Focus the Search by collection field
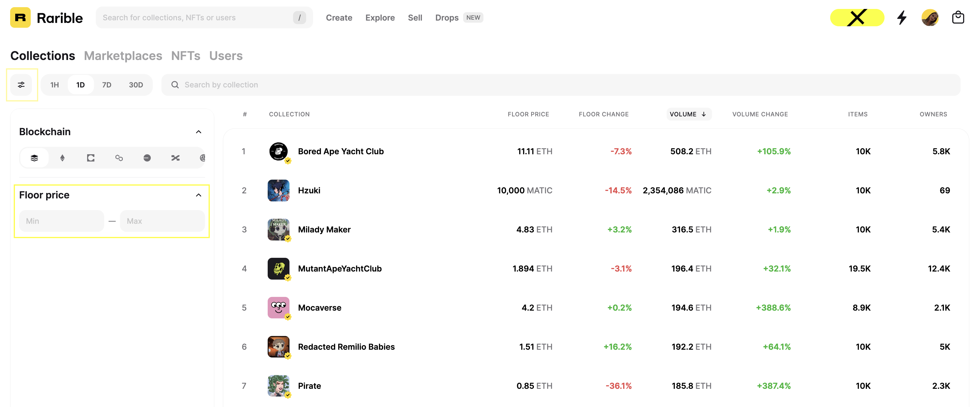 click(560, 85)
